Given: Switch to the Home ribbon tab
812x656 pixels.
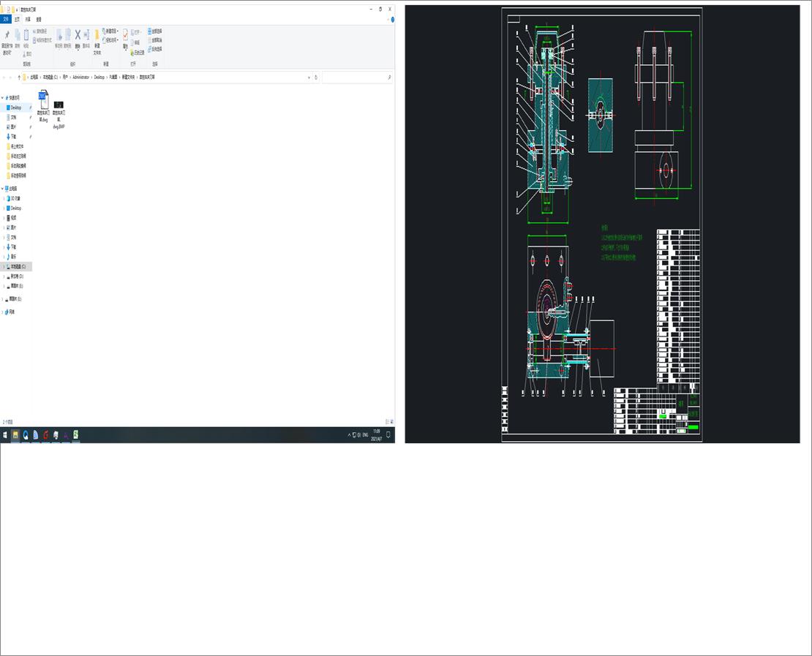Looking at the screenshot, I should coord(17,19).
